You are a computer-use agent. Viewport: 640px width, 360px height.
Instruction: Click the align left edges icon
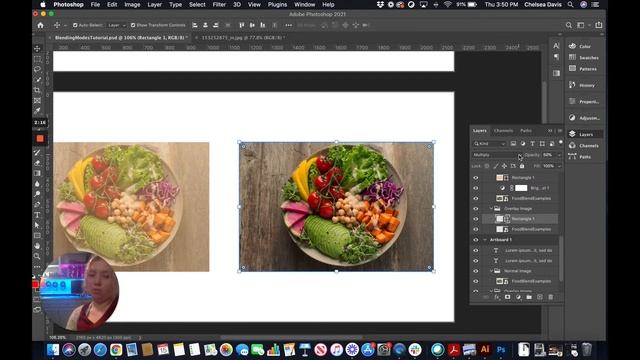pyautogui.click(x=195, y=25)
